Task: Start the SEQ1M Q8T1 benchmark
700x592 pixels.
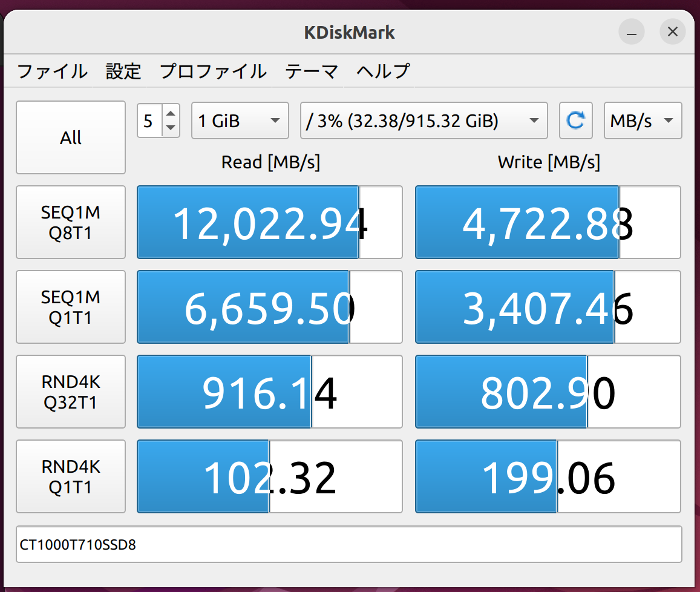Action: (71, 222)
